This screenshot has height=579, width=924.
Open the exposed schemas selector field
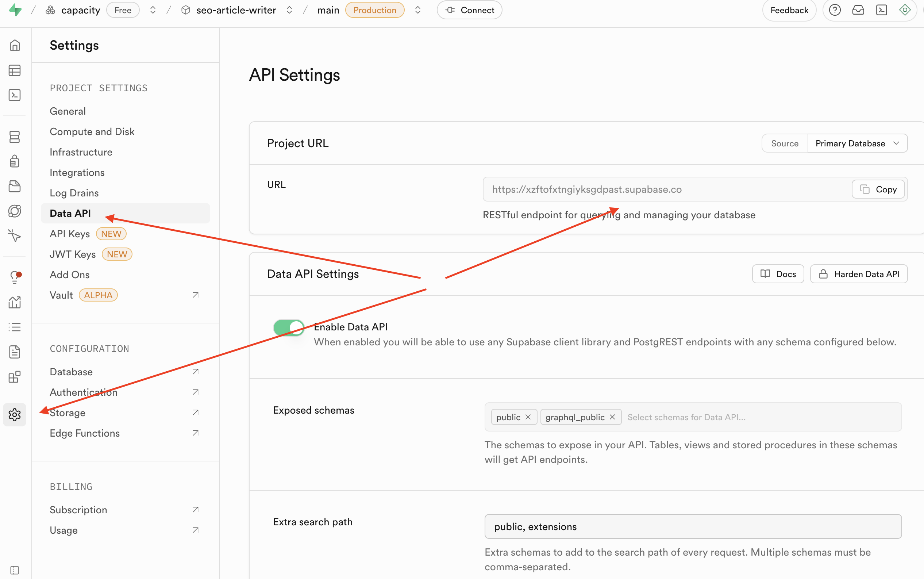[693, 417]
